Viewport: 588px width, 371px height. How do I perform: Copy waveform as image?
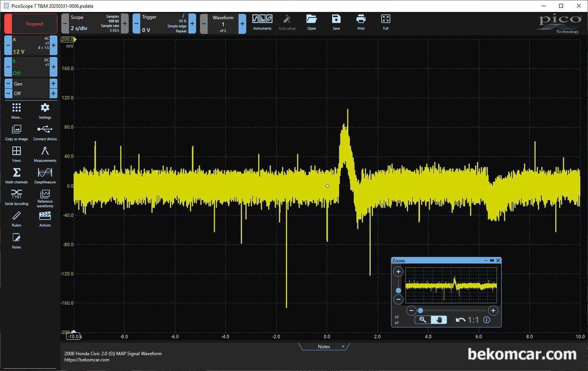pos(17,132)
